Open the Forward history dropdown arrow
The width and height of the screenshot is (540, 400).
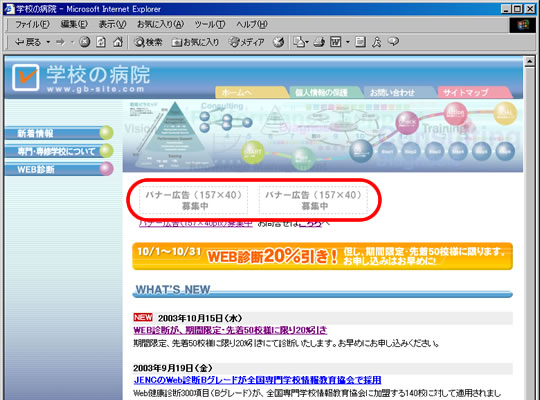click(x=72, y=42)
